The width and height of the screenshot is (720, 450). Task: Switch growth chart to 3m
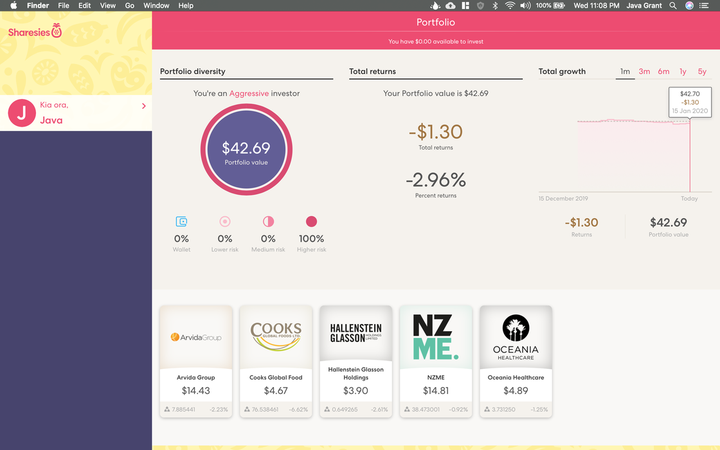(645, 72)
